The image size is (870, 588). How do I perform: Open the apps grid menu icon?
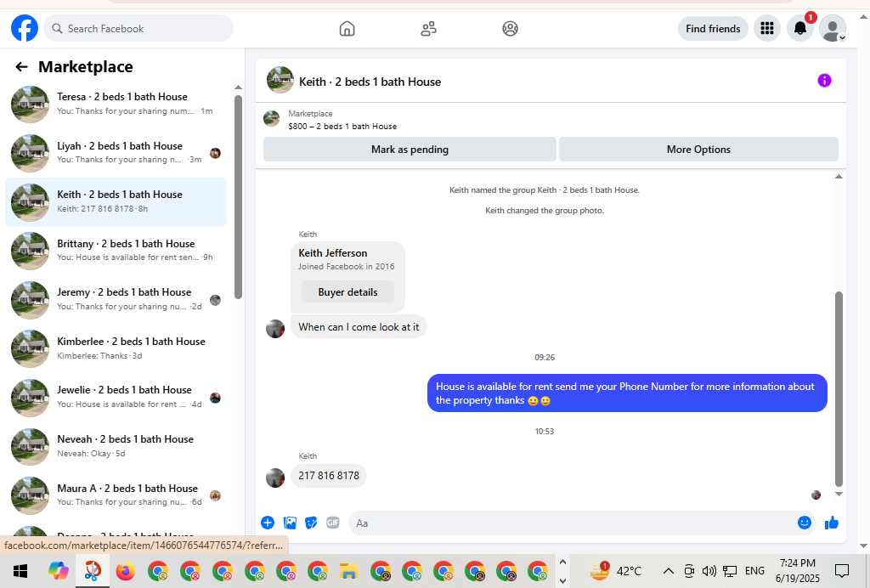click(x=767, y=28)
